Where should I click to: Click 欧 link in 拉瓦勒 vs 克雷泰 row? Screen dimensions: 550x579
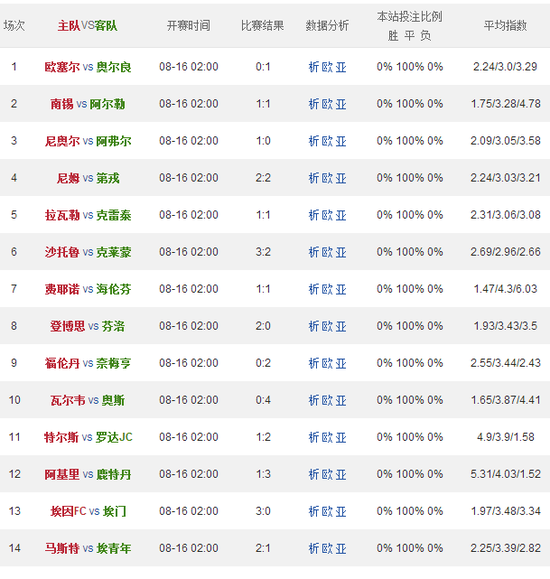[x=327, y=215]
